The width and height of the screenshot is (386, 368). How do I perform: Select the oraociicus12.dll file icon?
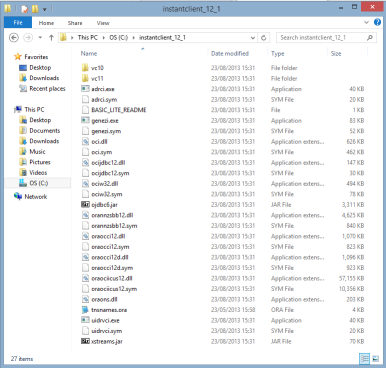[85, 278]
